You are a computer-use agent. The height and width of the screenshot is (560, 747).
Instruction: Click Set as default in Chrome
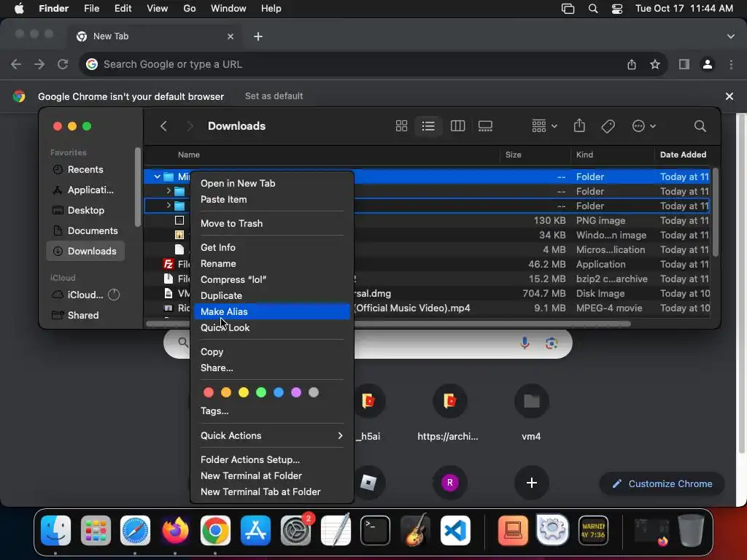pos(274,96)
